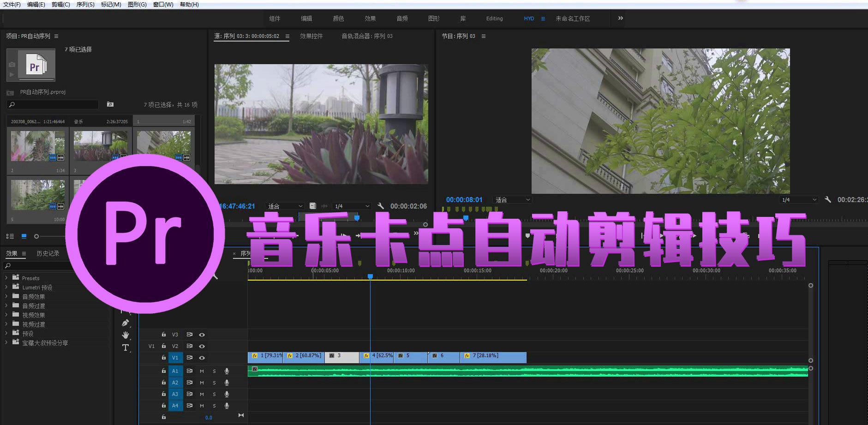Select the Type tool
Image resolution: width=868 pixels, height=425 pixels.
pyautogui.click(x=125, y=347)
